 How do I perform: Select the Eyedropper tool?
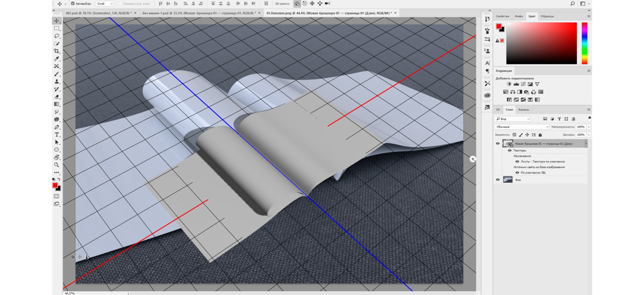click(57, 59)
